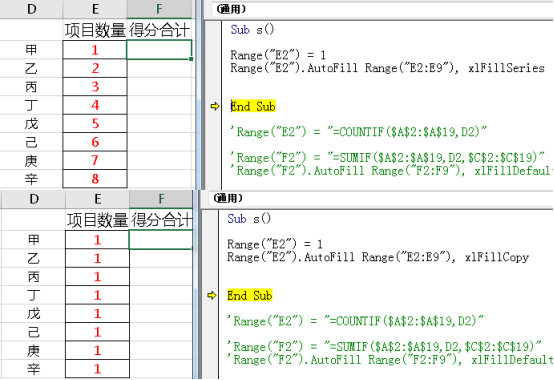Click the 庚 cell beside value 7
Viewport: 554px width, 380px height.
31,160
